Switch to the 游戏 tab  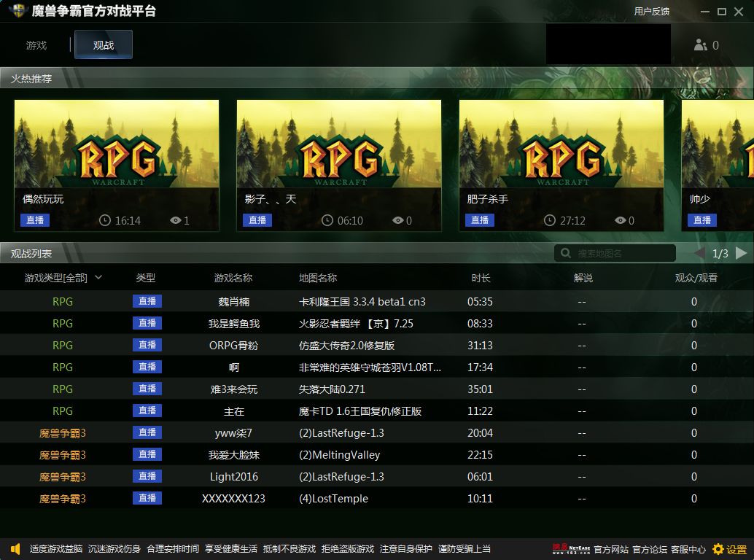(36, 45)
